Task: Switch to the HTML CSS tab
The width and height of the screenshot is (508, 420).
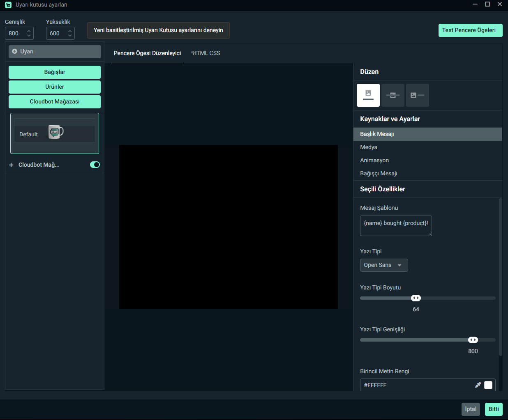Action: [x=206, y=53]
